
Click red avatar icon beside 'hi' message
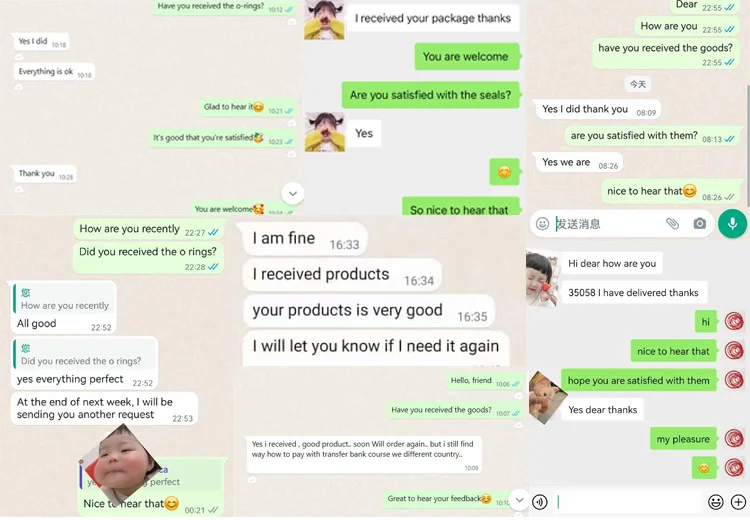pos(734,321)
